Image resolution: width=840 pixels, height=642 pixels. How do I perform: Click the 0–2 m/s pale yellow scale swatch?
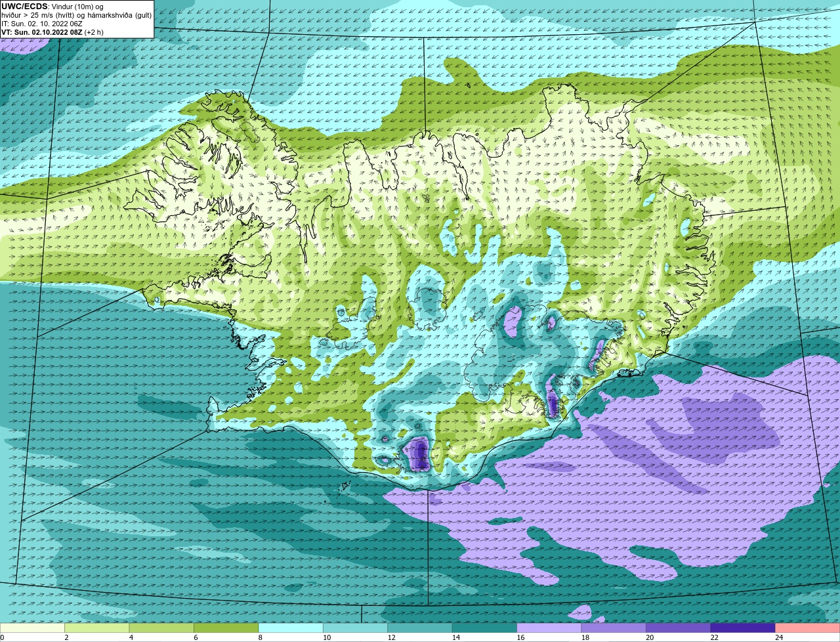tap(32, 628)
